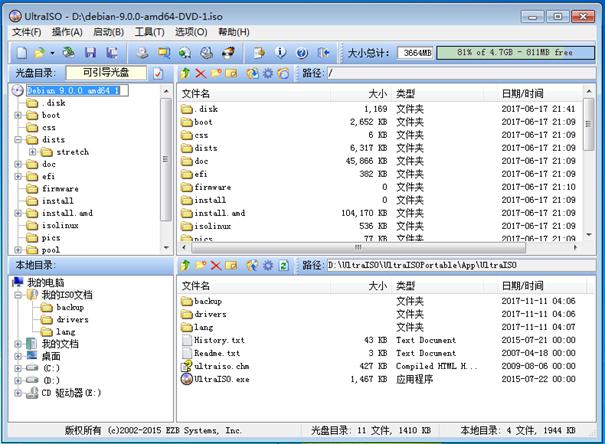Click red X delete icon in ISO pane toolbar
Screen dimensions: 605x444
201,73
